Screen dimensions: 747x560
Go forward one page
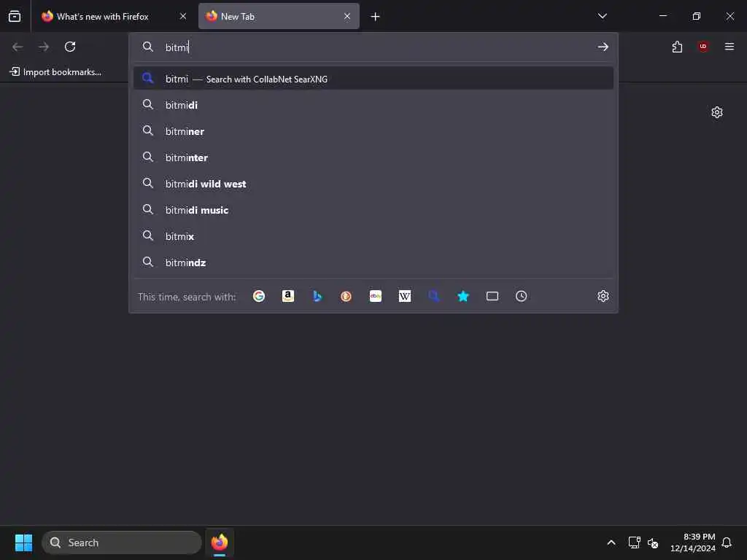(x=44, y=47)
